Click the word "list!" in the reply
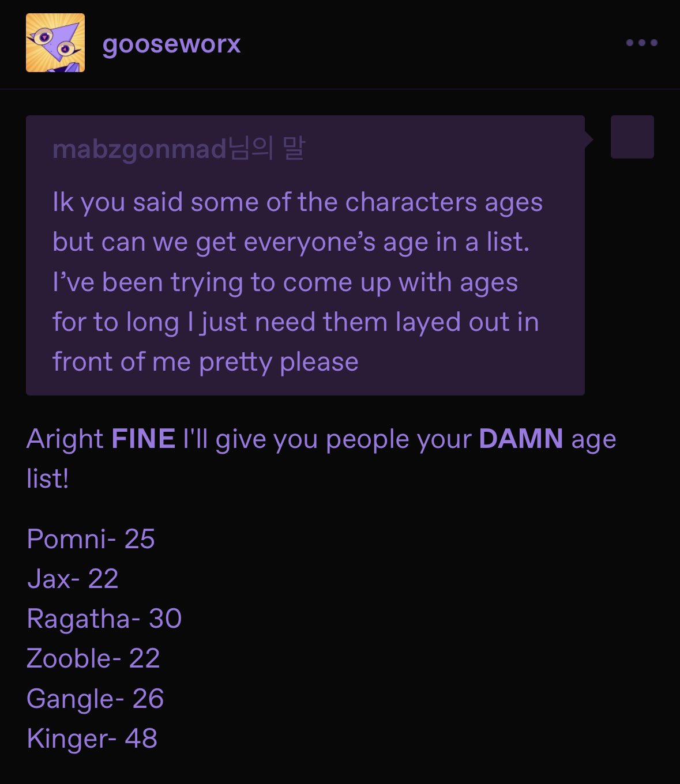 click(48, 478)
